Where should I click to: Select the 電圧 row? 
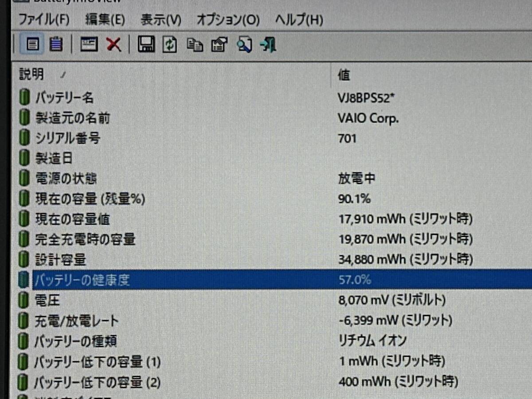[275, 301]
